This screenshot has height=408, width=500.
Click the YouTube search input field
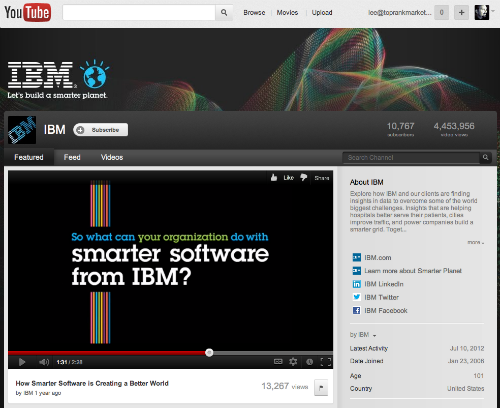pos(139,13)
